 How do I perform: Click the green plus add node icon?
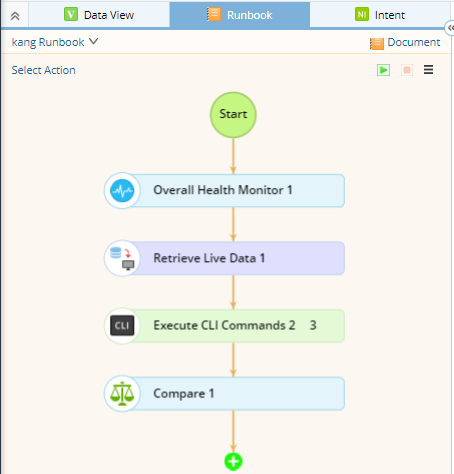pos(233,462)
